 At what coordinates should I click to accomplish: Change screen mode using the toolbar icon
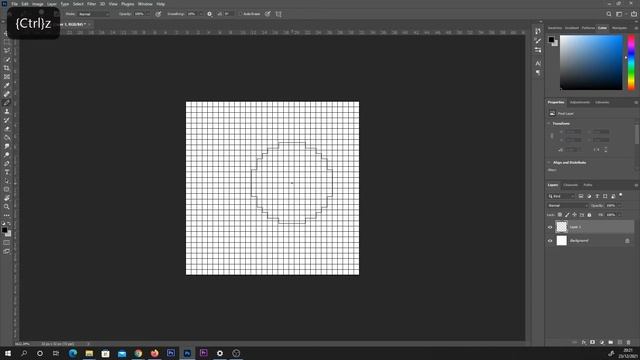(x=7, y=251)
